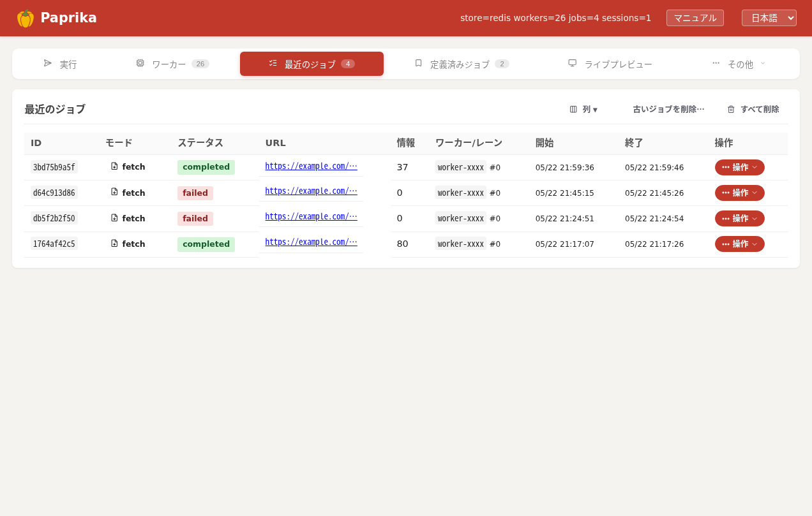
Task: Click the すべて削除 button
Action: pyautogui.click(x=753, y=109)
